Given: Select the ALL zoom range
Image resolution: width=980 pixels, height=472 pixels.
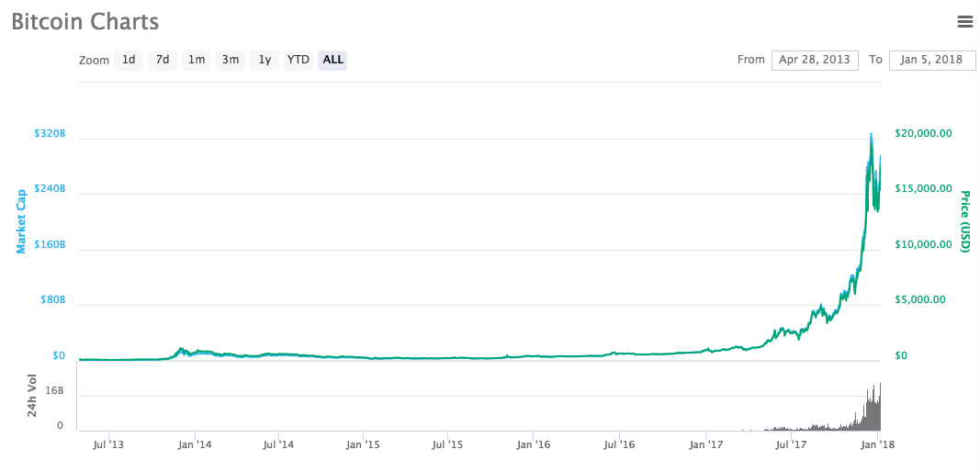Looking at the screenshot, I should tap(333, 60).
